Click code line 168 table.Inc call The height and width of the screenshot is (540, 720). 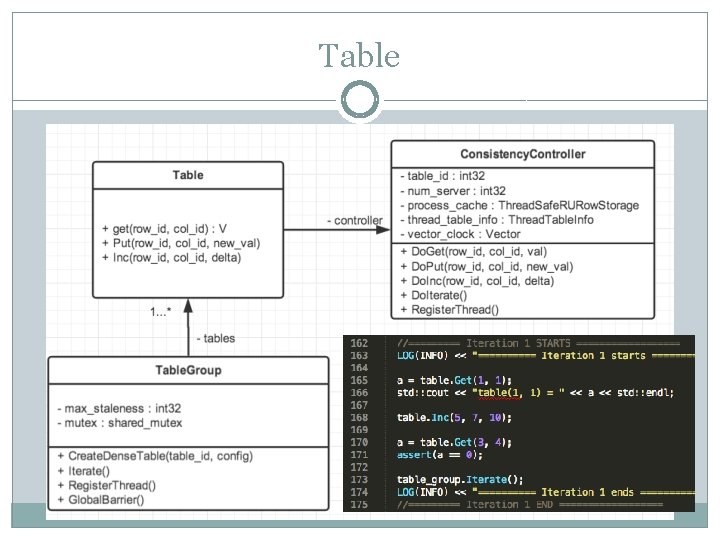(454, 417)
